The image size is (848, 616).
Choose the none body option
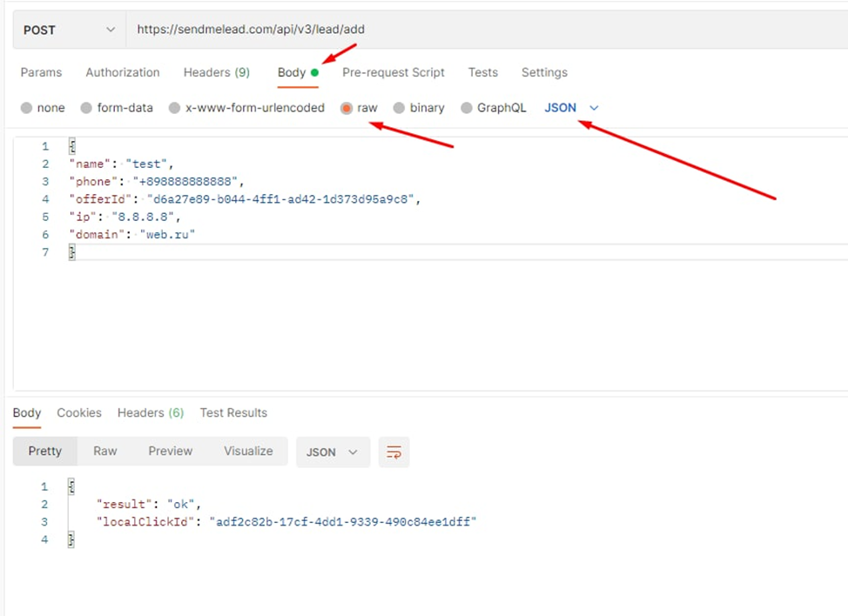(x=27, y=108)
